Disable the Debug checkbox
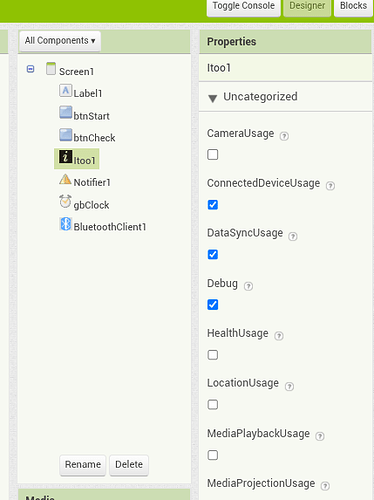Screen dimensions: 374x500 tap(213, 305)
